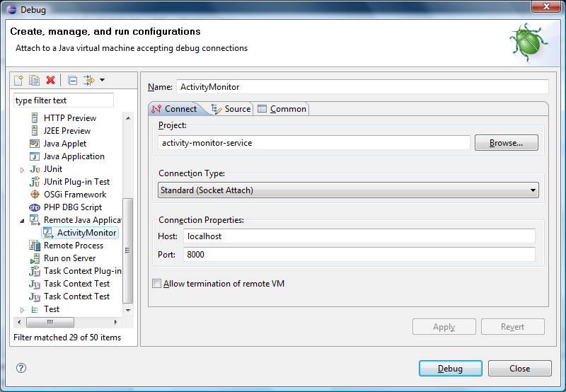Click the Close button
Screen dimensions: 566x392
coord(520,368)
